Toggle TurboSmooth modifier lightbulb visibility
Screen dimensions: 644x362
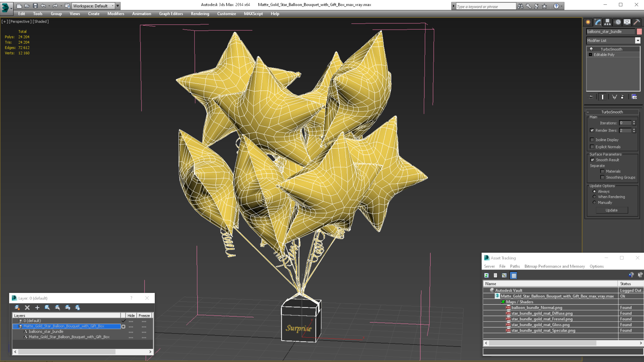591,49
